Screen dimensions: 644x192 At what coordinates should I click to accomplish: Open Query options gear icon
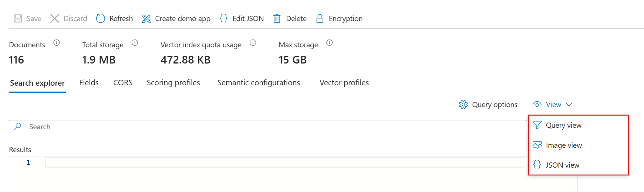tap(463, 104)
